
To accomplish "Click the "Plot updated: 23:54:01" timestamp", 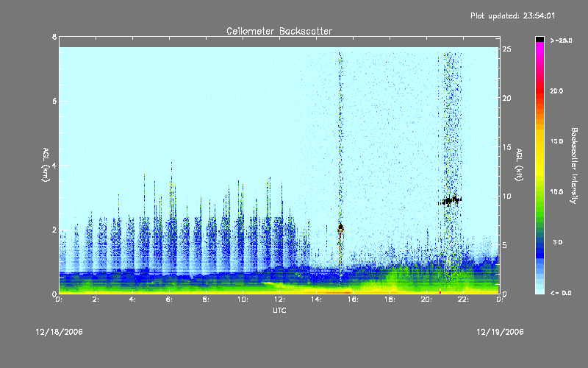I will (512, 15).
